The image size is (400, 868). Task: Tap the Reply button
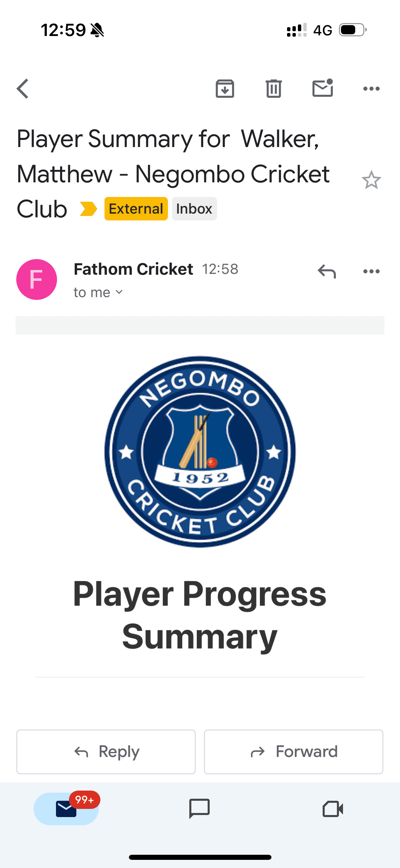[106, 752]
